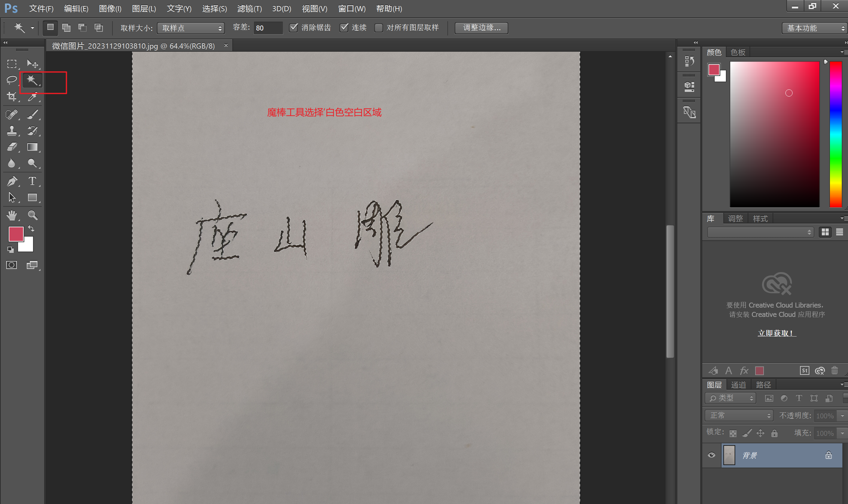
Task: Click the 立即获取! link
Action: click(x=777, y=333)
